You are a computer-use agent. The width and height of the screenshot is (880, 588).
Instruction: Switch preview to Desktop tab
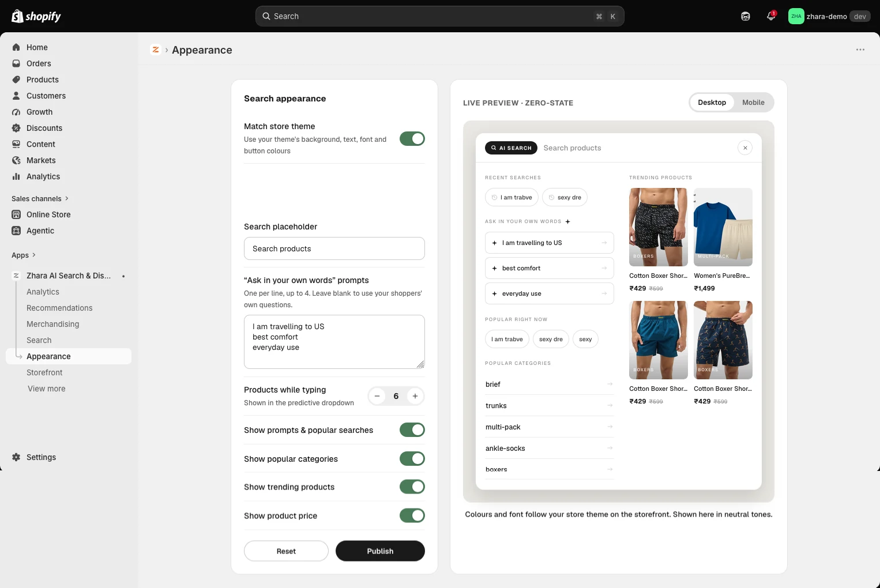[x=712, y=103]
